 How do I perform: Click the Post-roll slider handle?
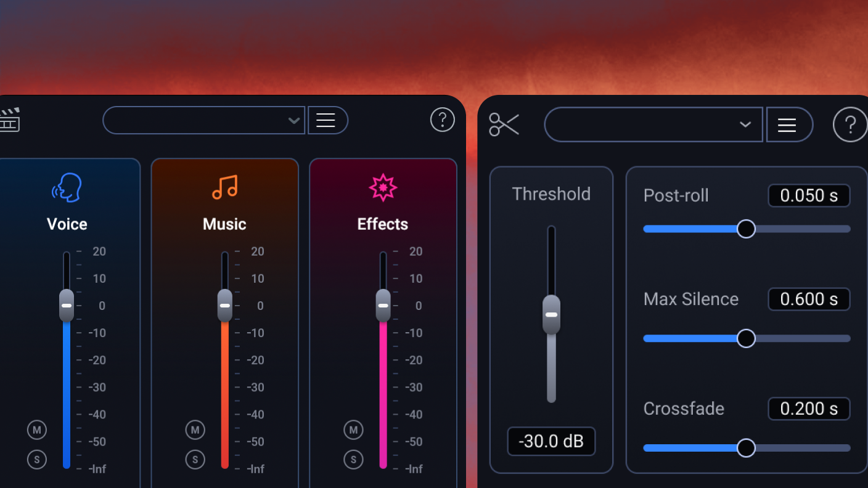pos(746,229)
